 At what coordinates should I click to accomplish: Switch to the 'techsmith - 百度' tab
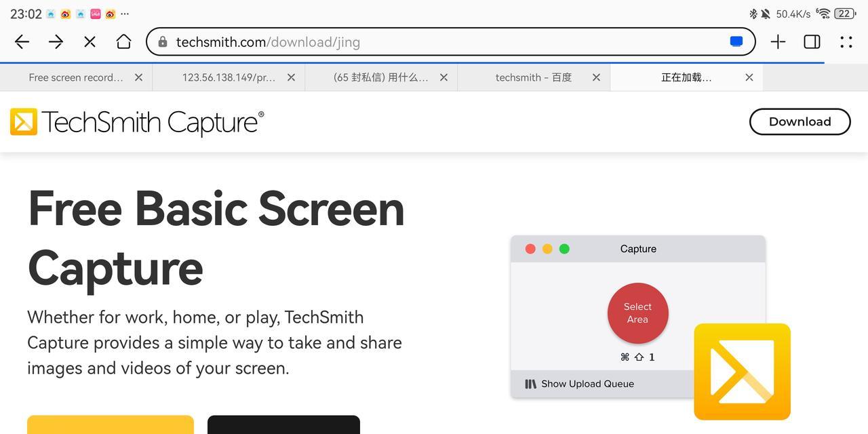point(534,77)
